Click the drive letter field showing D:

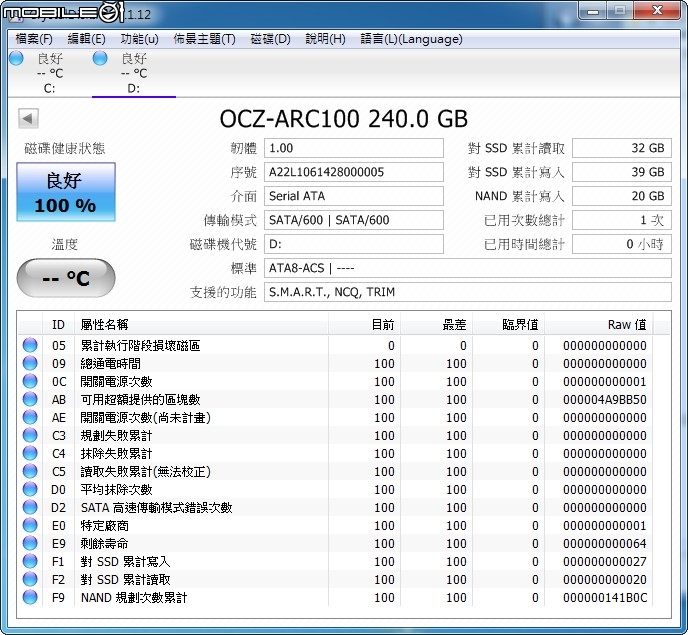[x=354, y=244]
